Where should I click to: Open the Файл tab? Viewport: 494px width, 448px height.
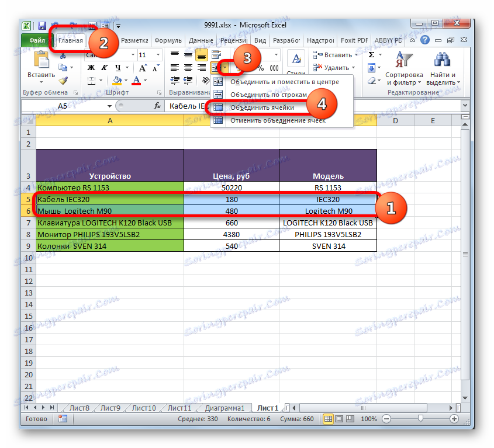click(37, 40)
